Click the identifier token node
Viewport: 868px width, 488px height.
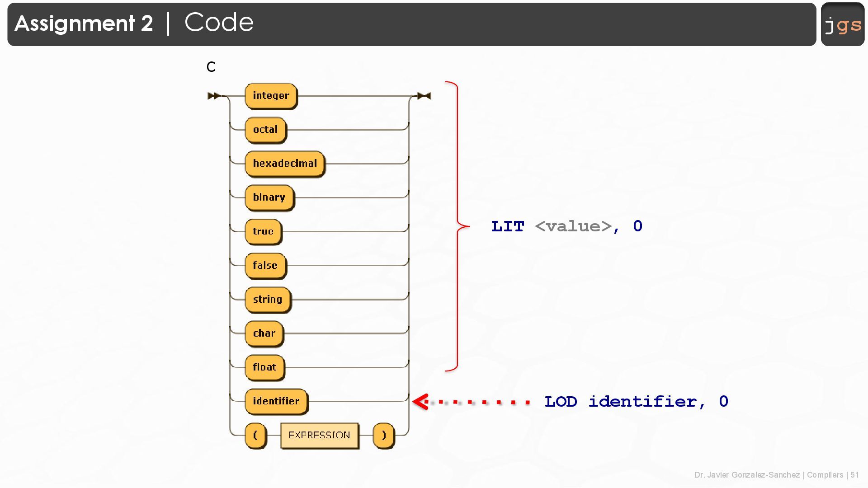(x=276, y=401)
